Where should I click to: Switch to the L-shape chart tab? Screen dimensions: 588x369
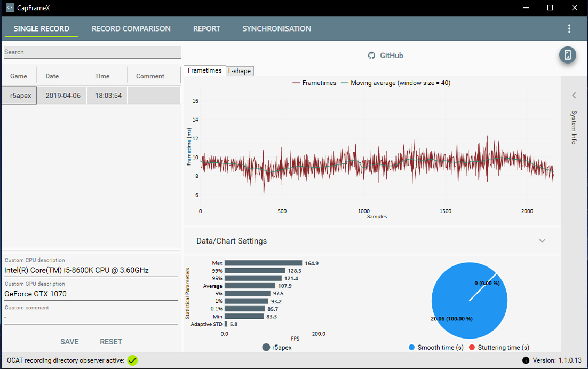point(240,71)
